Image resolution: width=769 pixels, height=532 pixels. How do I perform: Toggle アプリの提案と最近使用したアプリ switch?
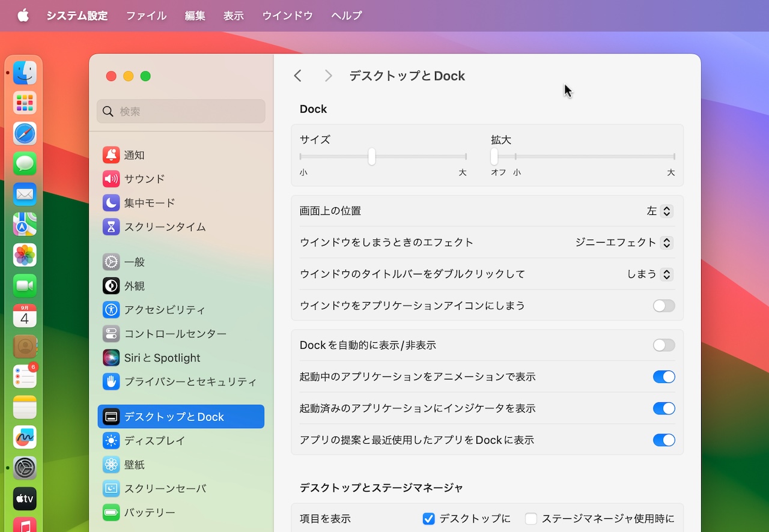[x=664, y=440]
